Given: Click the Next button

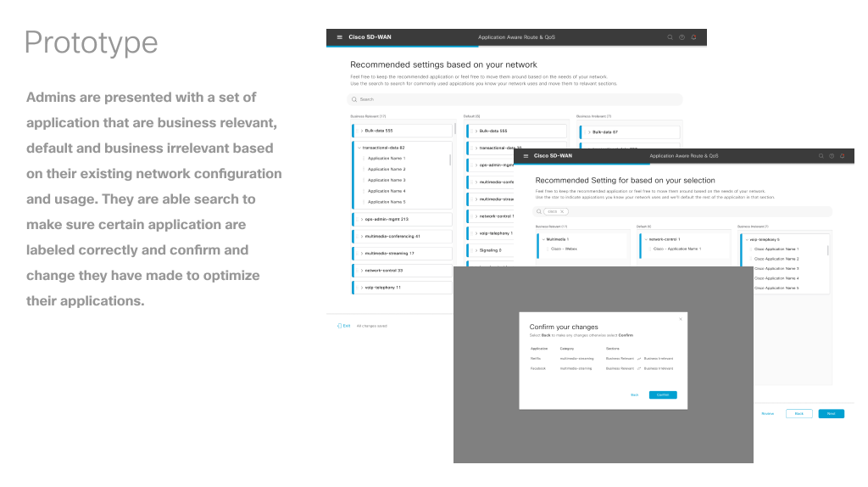Looking at the screenshot, I should [831, 414].
